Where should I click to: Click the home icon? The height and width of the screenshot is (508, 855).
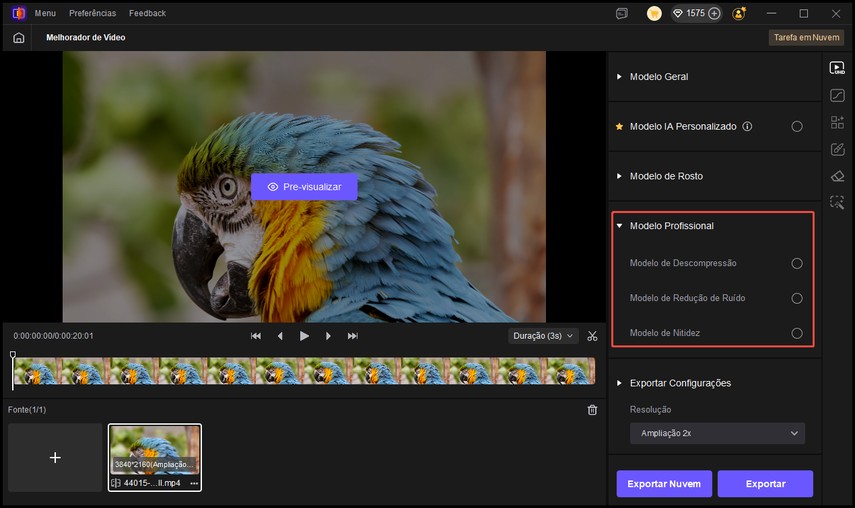tap(19, 38)
